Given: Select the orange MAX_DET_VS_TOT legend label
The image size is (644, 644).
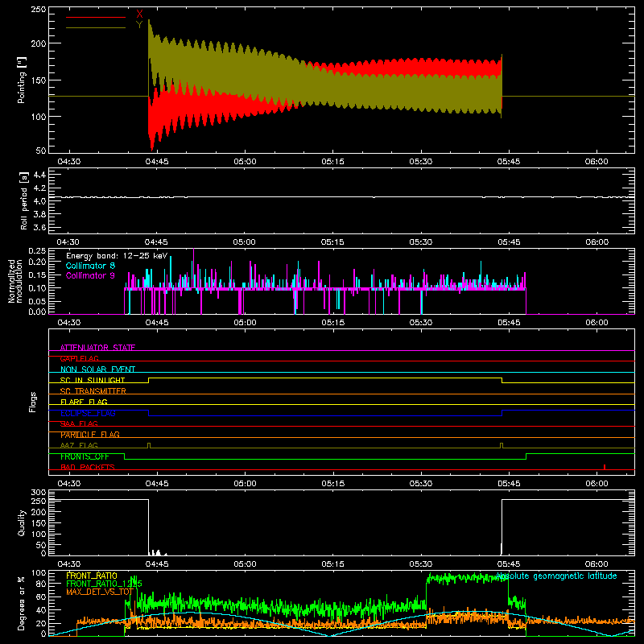Looking at the screenshot, I should pos(100,592).
